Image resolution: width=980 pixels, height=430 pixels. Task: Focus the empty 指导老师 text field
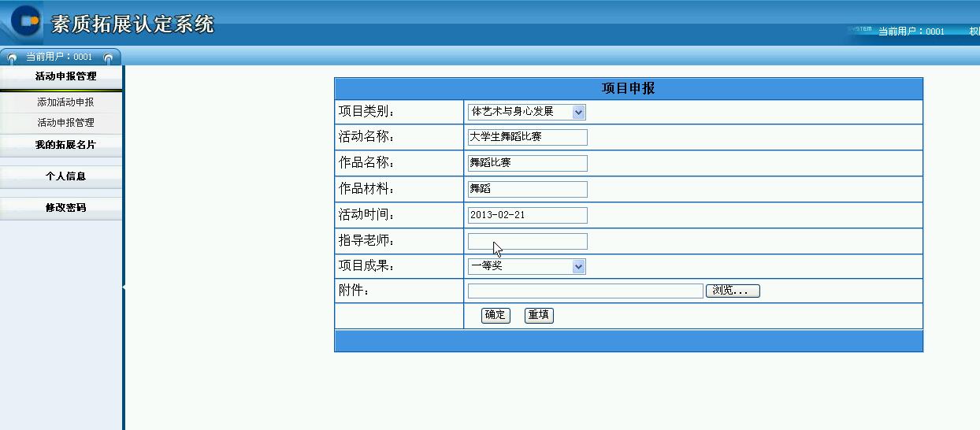(x=527, y=241)
